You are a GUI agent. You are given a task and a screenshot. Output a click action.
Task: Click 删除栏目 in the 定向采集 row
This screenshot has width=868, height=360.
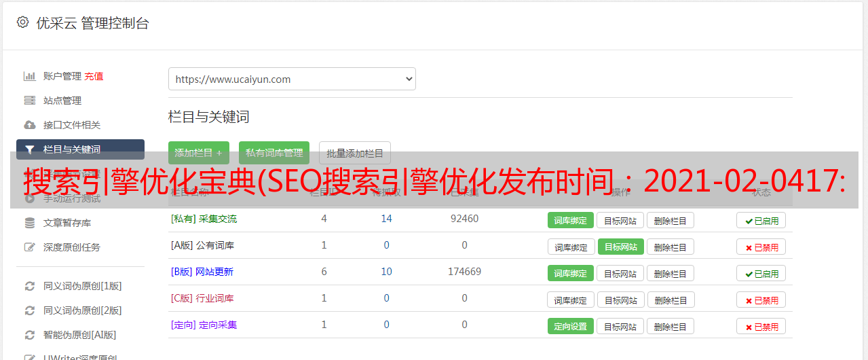[670, 326]
